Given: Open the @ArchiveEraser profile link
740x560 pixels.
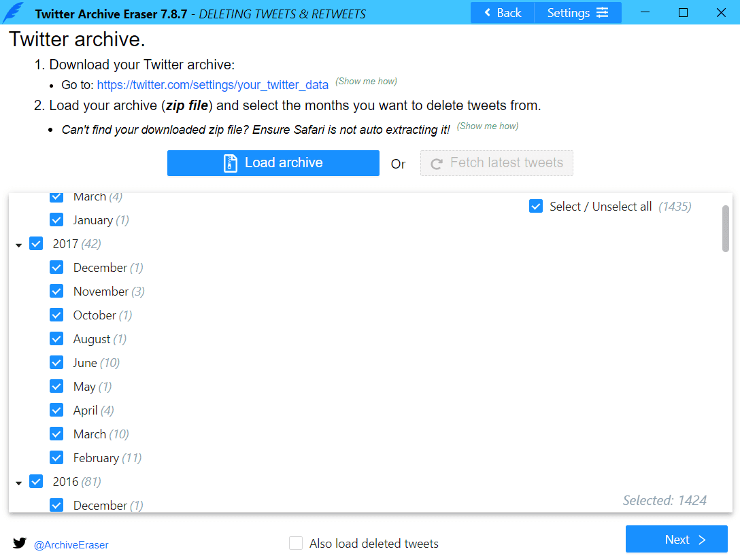Looking at the screenshot, I should point(71,544).
